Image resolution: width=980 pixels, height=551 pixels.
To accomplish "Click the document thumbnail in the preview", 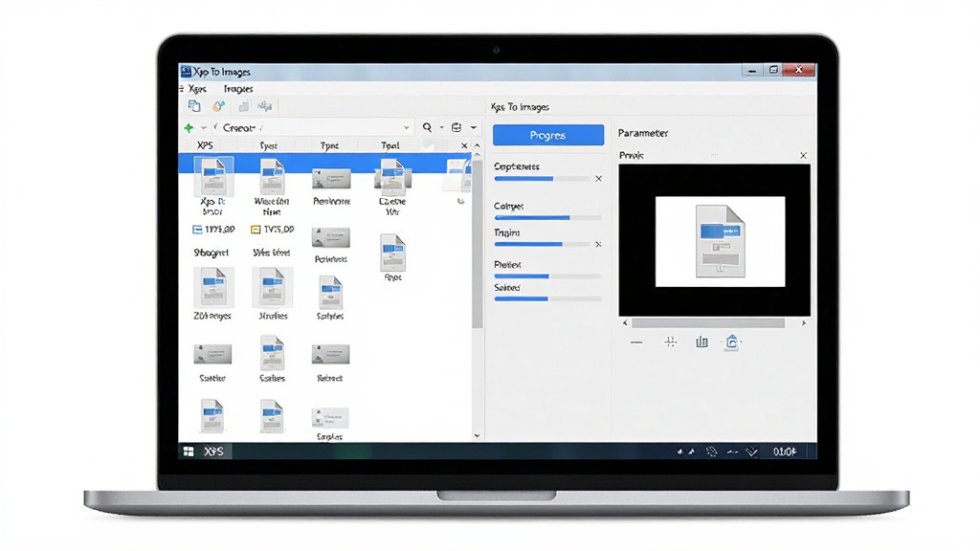I will [720, 241].
